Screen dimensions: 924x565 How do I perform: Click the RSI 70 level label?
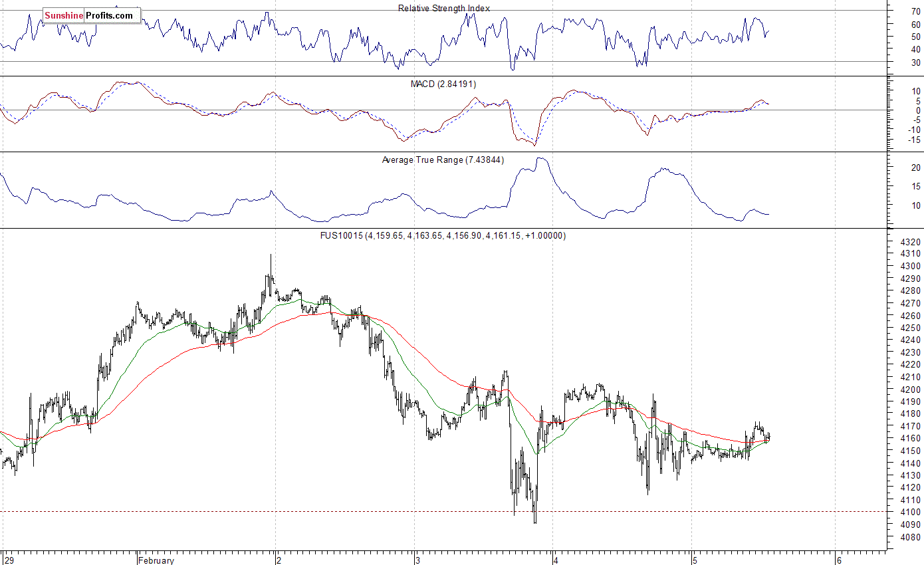coord(916,12)
